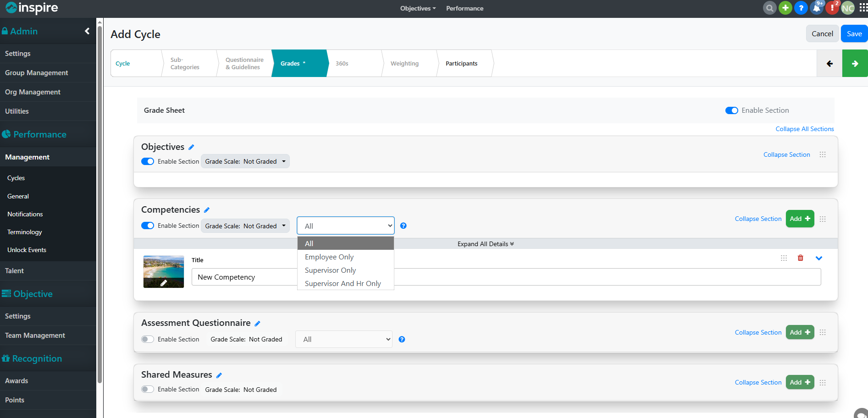This screenshot has height=418, width=868.
Task: Open the Objectives Grade Scale dropdown
Action: click(245, 161)
